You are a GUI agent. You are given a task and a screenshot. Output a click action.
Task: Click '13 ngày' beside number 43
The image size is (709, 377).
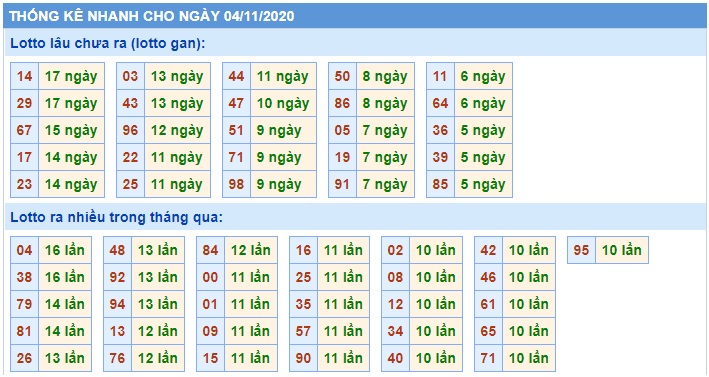177,104
